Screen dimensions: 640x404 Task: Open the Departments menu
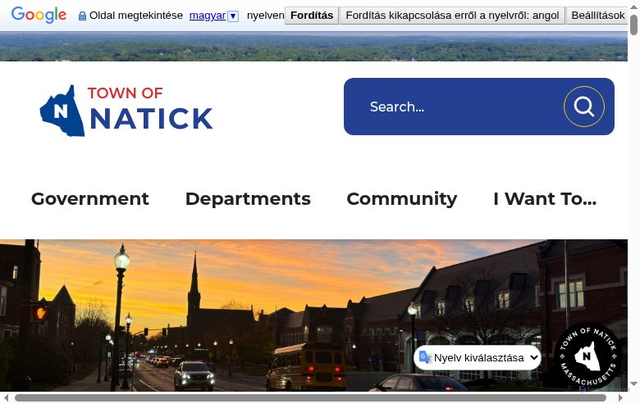[248, 199]
